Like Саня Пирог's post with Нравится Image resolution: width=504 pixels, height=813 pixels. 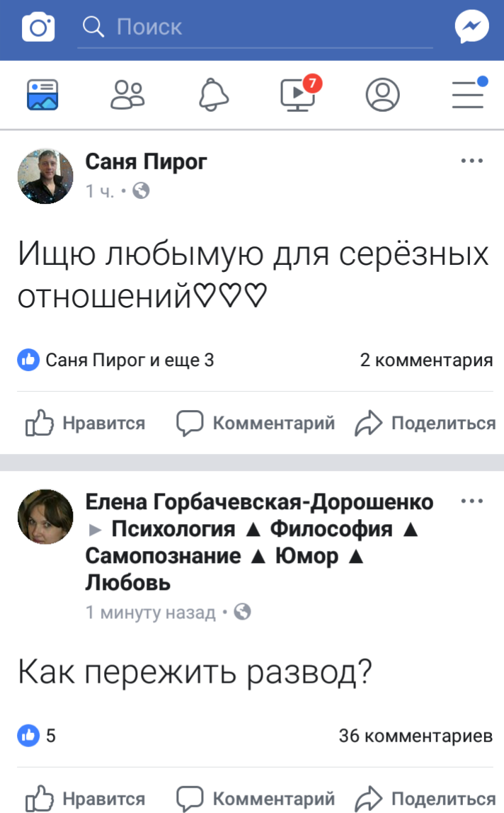pos(85,423)
